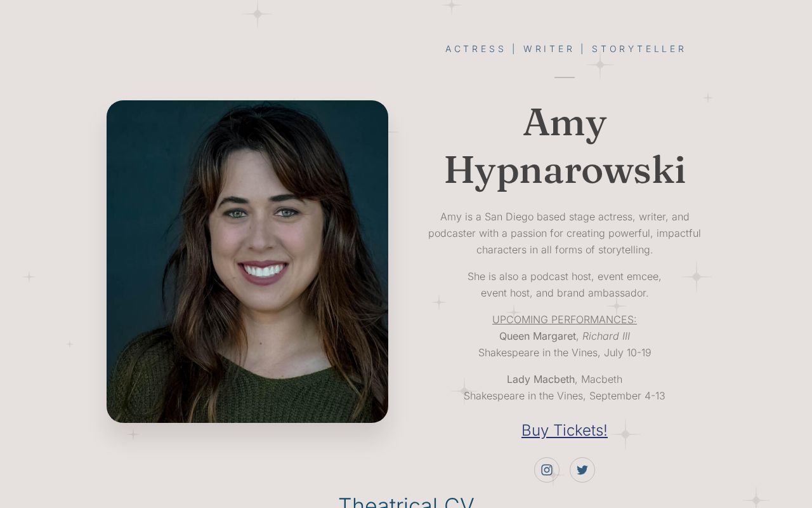Click the Shakespeare in the Vines July dates
The width and height of the screenshot is (812, 508).
click(564, 352)
